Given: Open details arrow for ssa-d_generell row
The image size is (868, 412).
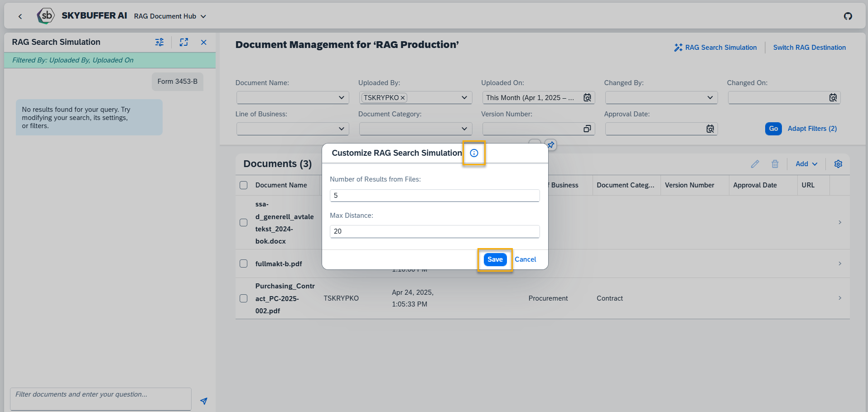Looking at the screenshot, I should tap(839, 222).
